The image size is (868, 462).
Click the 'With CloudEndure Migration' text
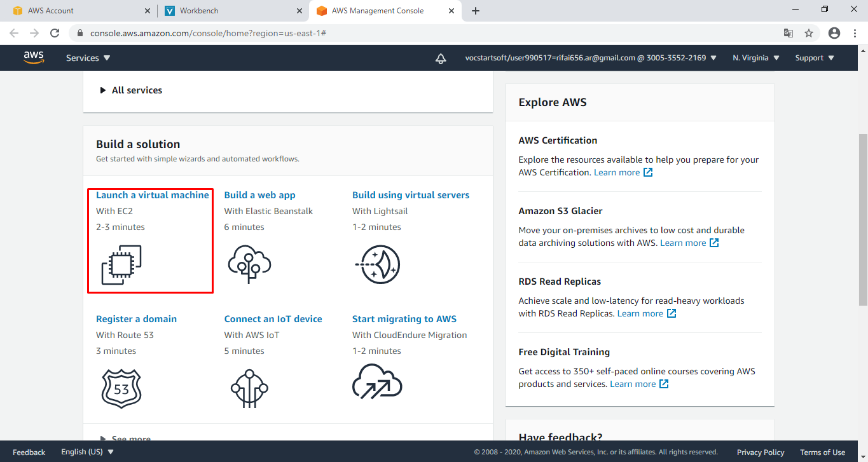[x=410, y=335]
